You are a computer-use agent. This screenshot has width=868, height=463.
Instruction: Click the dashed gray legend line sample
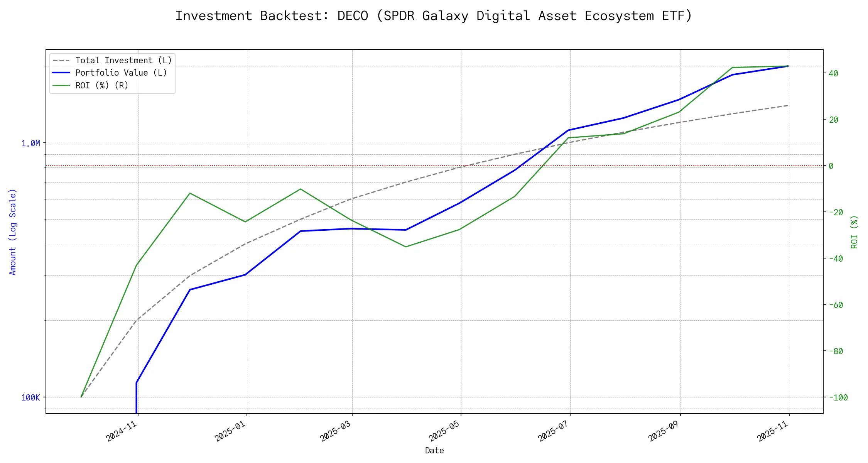[x=61, y=61]
